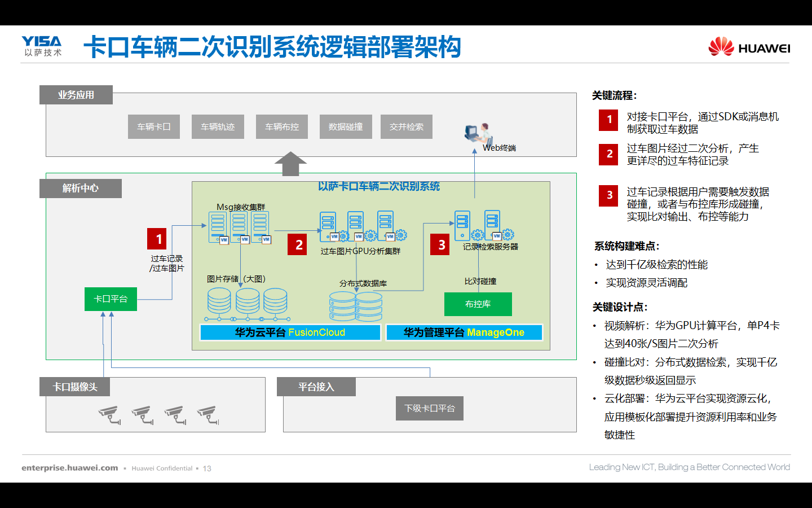812x508 pixels.
Task: Click the 关键设计点: heading
Action: [x=620, y=307]
